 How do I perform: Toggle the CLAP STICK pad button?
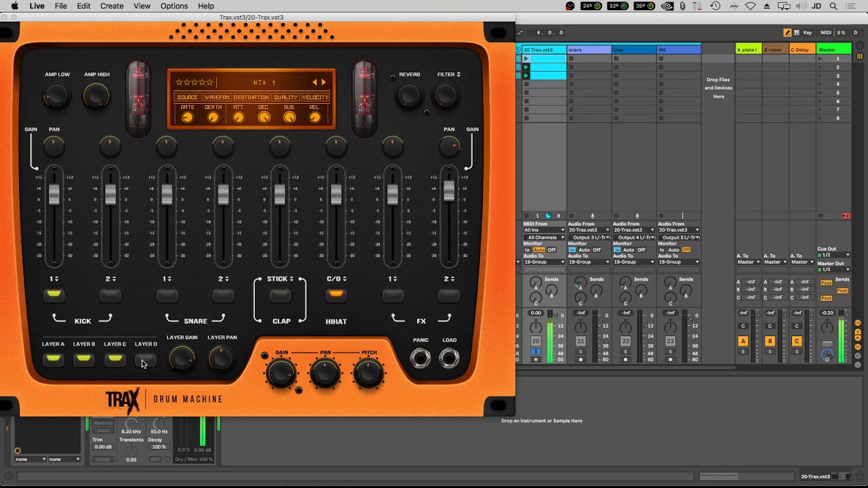click(279, 295)
